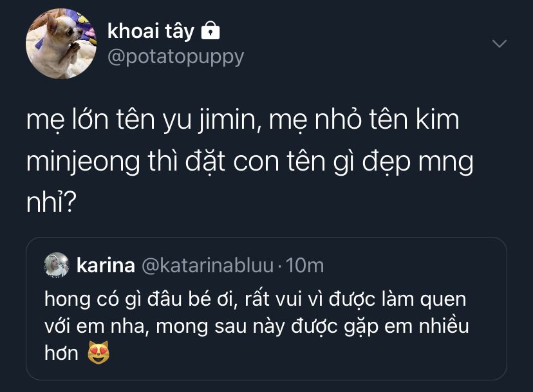Click "nhỉ?" ending the main tweet
This screenshot has width=533, height=392.
pyautogui.click(x=51, y=204)
